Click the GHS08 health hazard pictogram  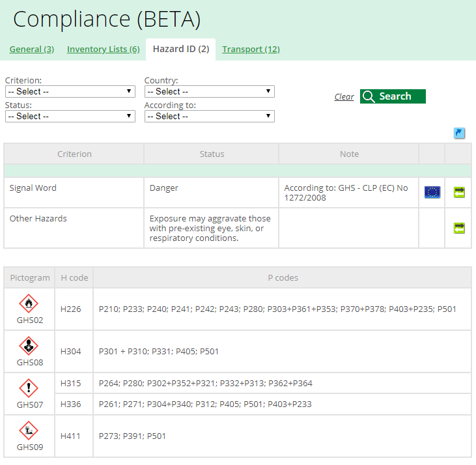[x=29, y=346]
